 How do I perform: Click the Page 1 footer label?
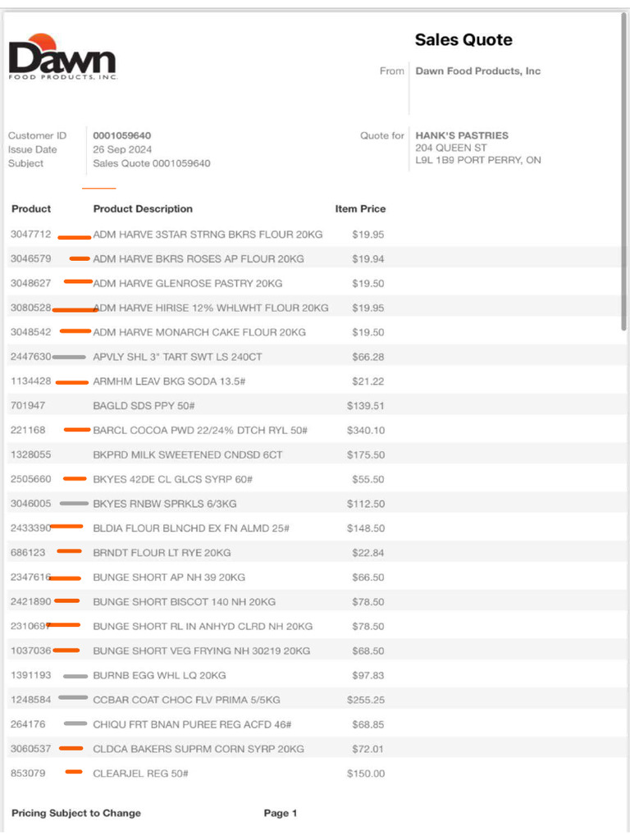281,813
